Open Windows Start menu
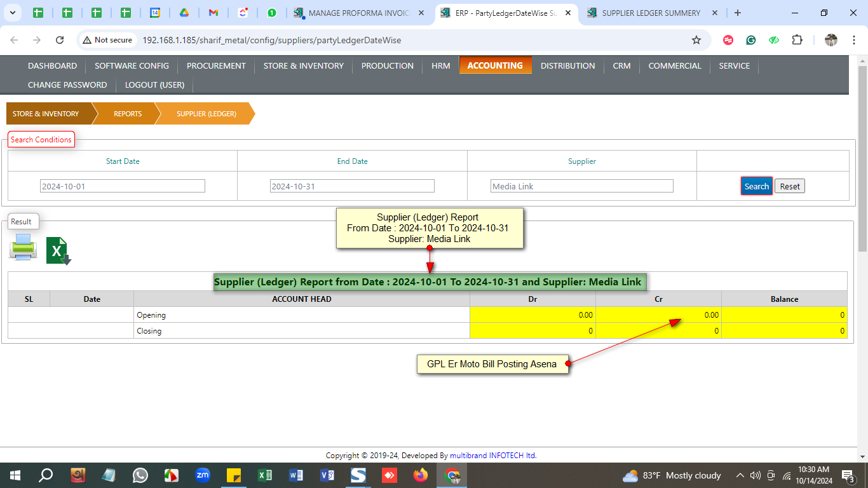 click(15, 475)
